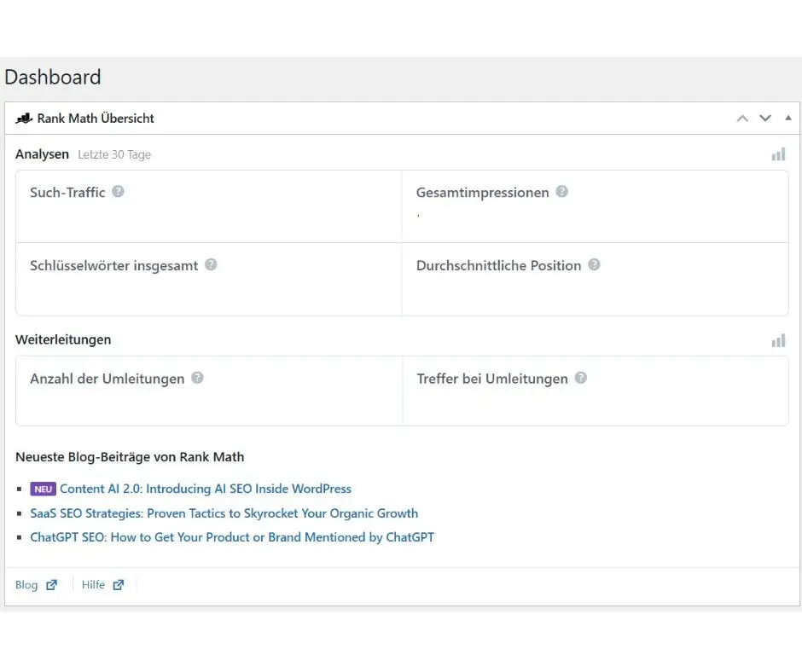Click the help icon beside Gesamtimpressionen

[x=561, y=192]
